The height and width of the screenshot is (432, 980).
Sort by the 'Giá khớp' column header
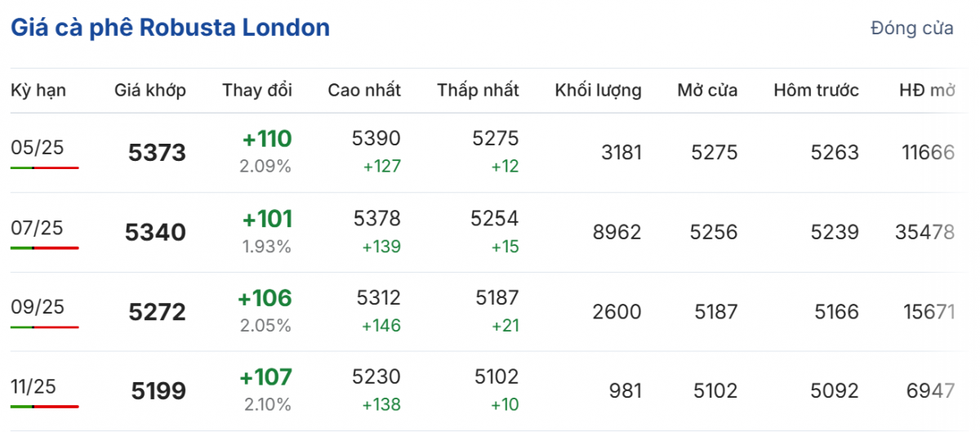(x=149, y=91)
